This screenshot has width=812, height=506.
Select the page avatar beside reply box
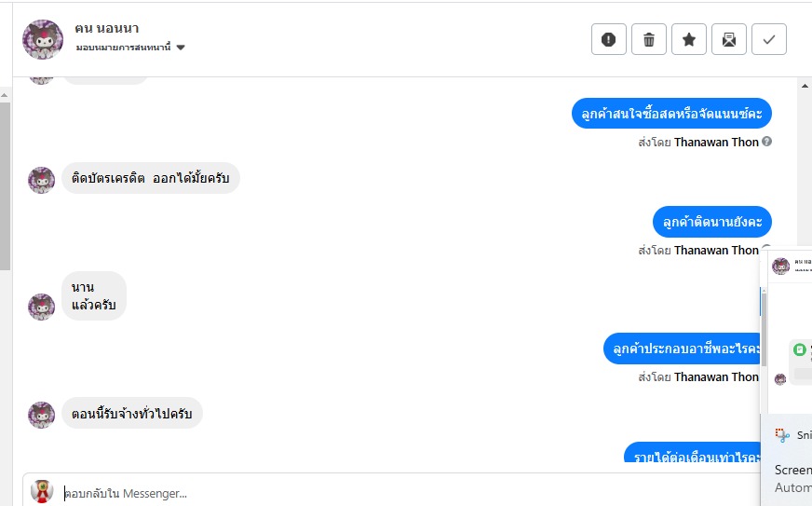(41, 491)
